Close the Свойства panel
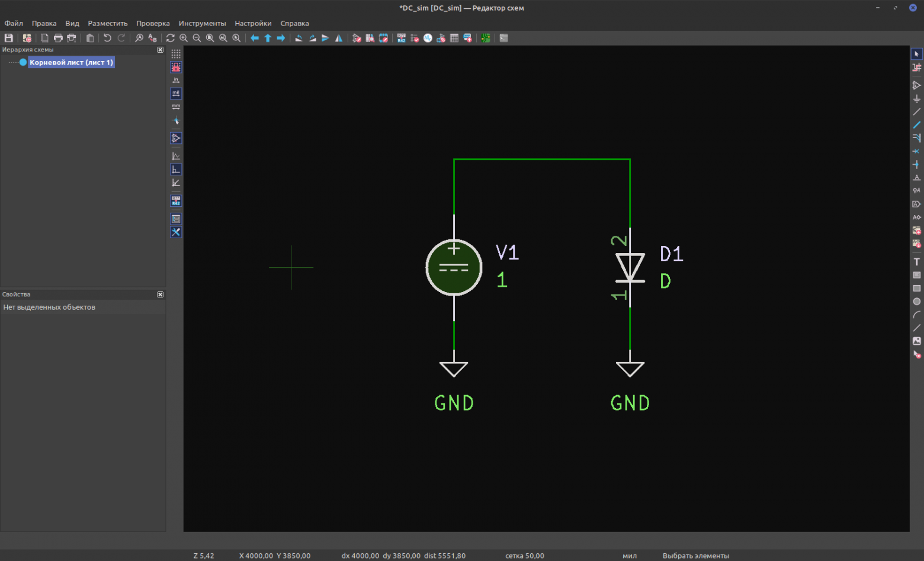Screen dimensions: 924x561 [x=160, y=294]
